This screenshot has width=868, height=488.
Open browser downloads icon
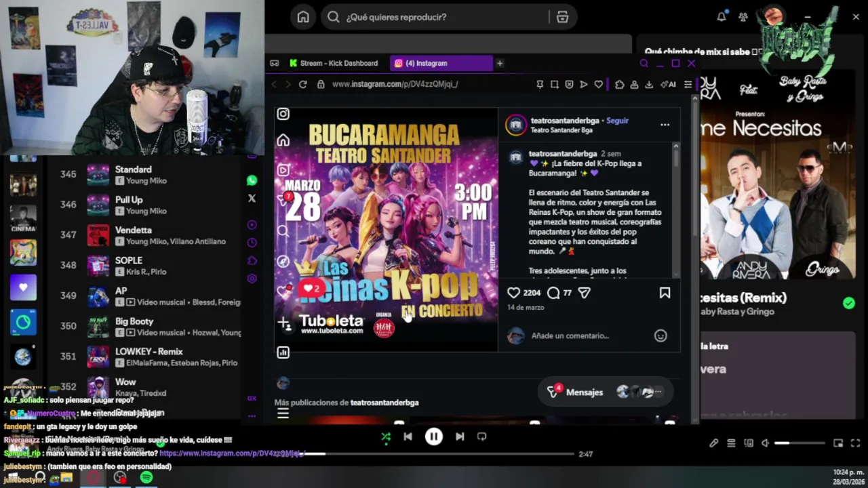(x=648, y=84)
